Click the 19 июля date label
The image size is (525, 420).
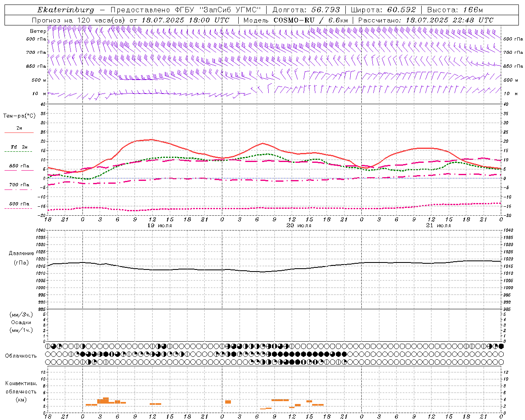pyautogui.click(x=160, y=226)
